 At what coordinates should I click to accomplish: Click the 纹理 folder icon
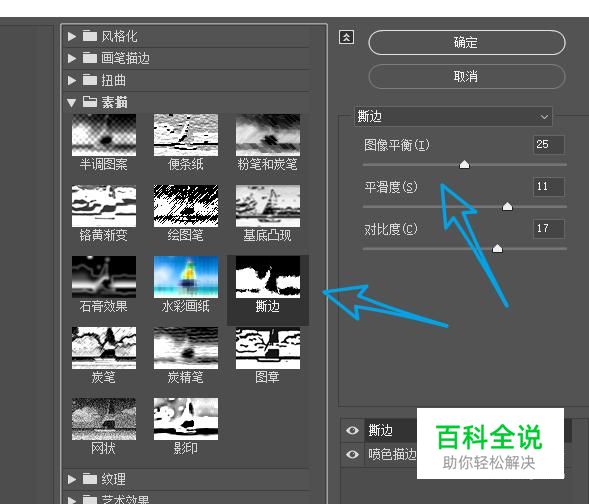90,478
